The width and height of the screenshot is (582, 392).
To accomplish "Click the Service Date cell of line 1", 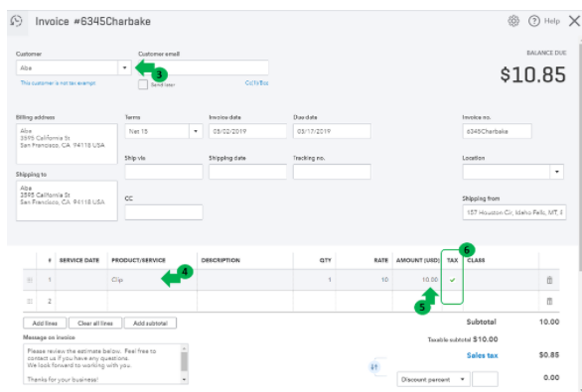I will coord(81,280).
